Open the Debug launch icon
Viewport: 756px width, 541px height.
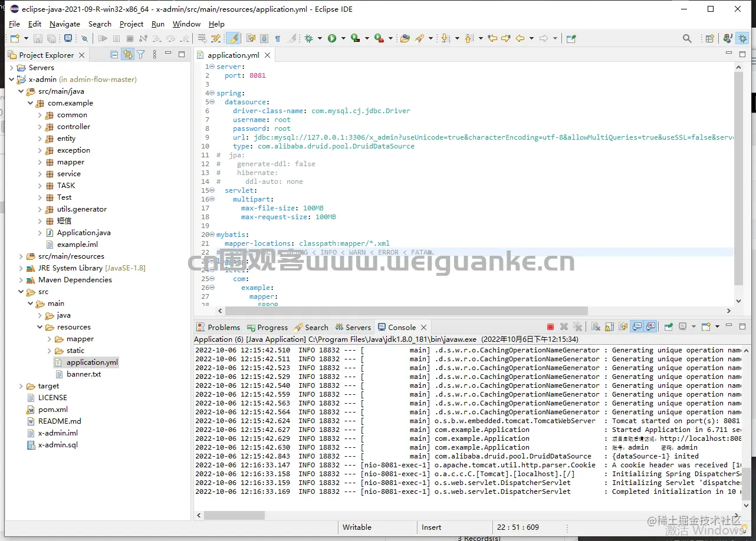[x=308, y=38]
